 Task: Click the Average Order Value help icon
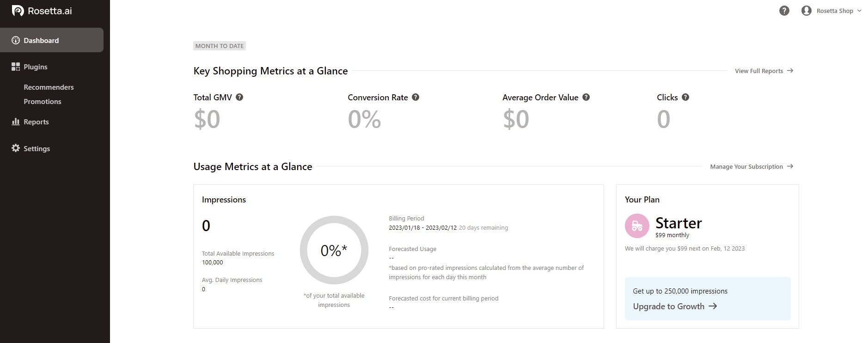tap(586, 97)
